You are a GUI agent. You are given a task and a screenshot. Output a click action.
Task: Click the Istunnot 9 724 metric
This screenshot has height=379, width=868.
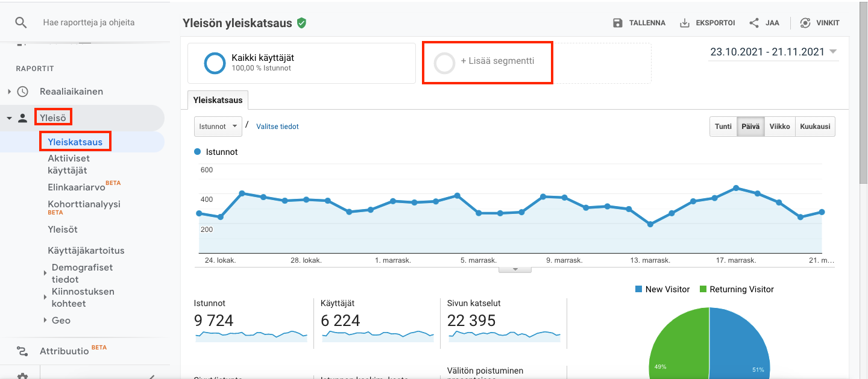tap(251, 321)
